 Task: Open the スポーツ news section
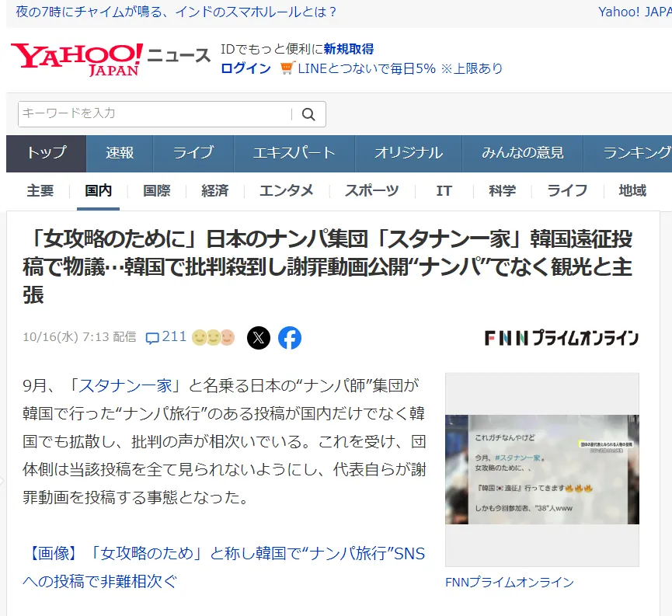371,190
